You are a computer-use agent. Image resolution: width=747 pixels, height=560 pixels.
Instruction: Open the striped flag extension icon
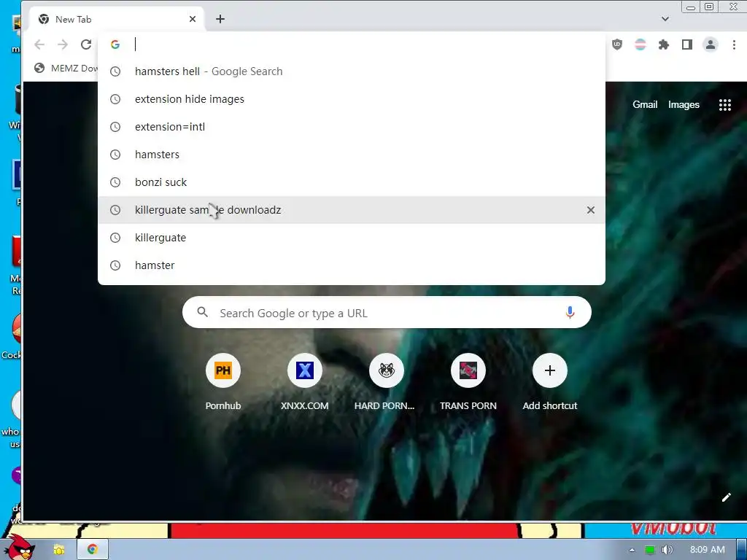640,44
